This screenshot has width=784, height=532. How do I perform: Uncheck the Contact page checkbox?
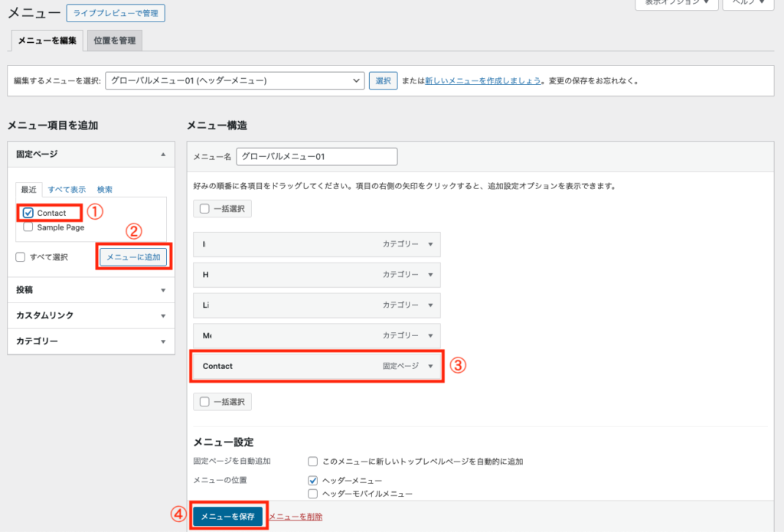coord(28,213)
